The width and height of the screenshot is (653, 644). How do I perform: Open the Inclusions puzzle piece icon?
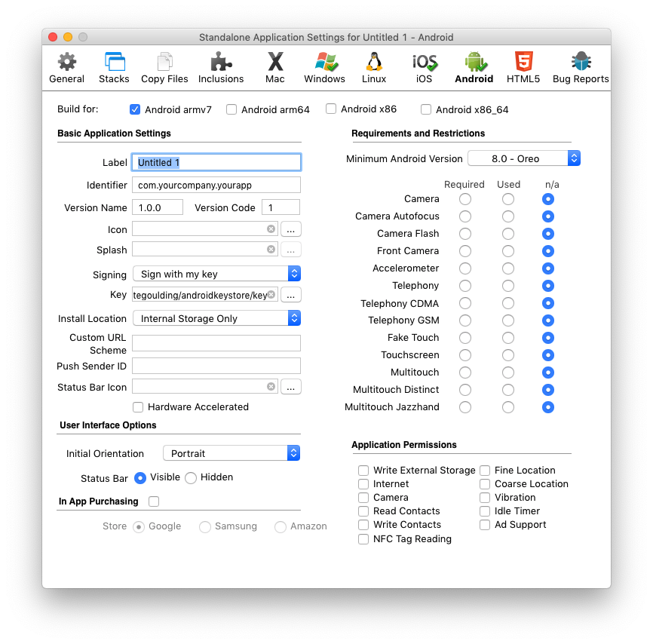[221, 63]
